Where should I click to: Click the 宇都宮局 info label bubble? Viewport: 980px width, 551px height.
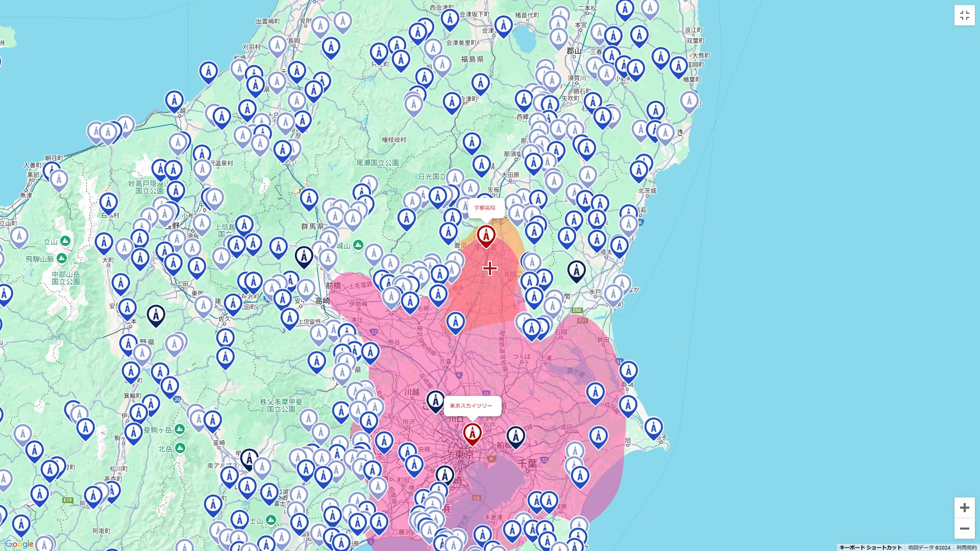484,208
